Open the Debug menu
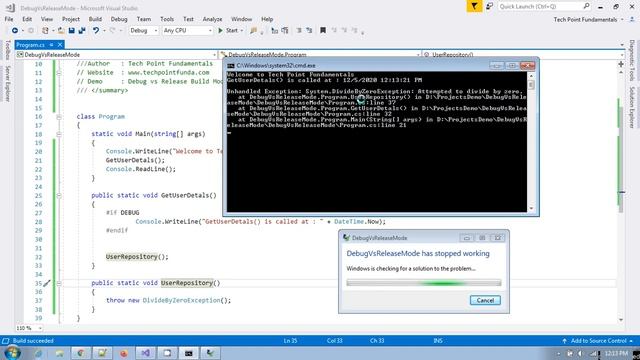The width and height of the screenshot is (640, 360). coord(119,19)
